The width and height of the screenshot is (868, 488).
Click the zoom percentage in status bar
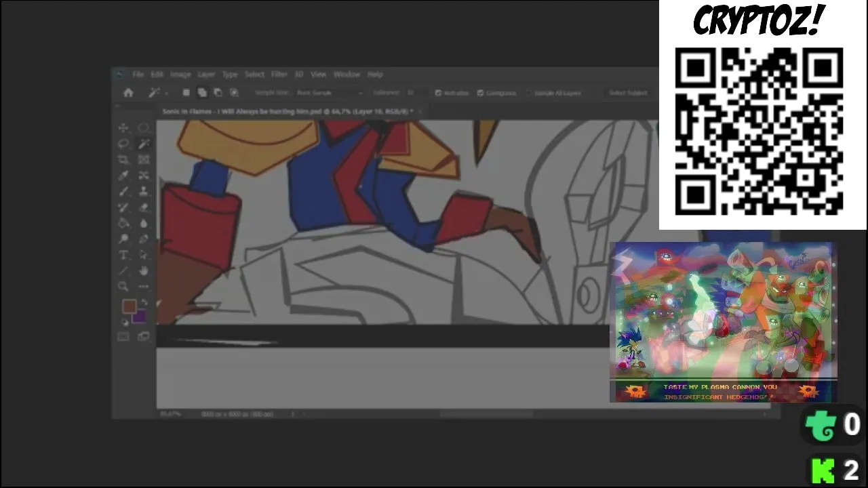171,413
